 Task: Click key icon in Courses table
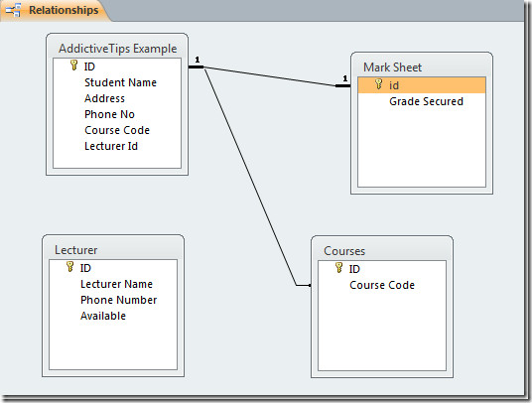(x=338, y=267)
